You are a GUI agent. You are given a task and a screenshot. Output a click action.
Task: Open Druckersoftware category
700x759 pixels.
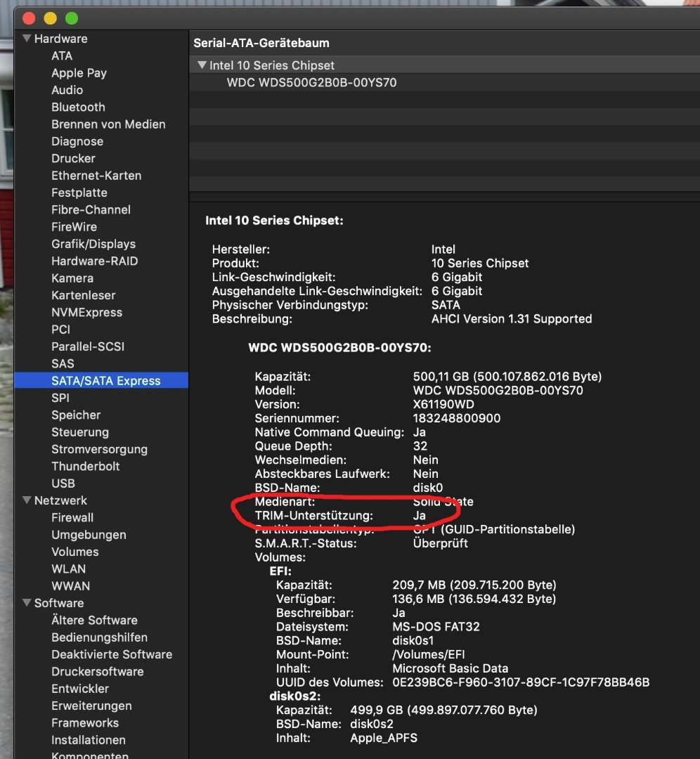[x=98, y=671]
